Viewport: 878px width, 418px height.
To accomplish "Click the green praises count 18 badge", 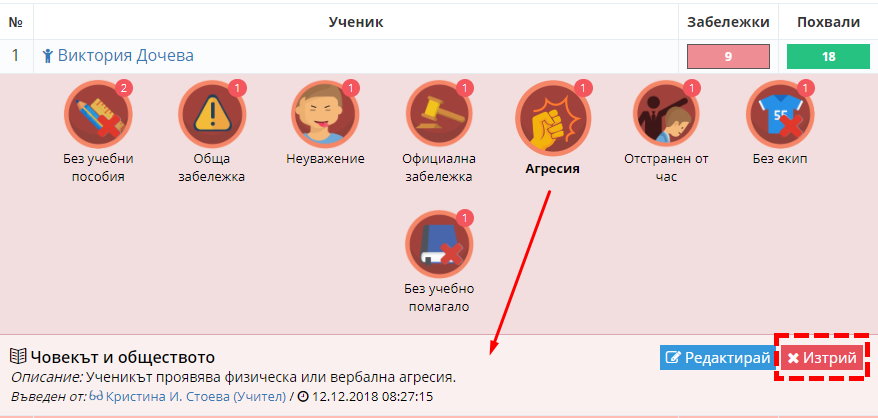I will (x=828, y=57).
